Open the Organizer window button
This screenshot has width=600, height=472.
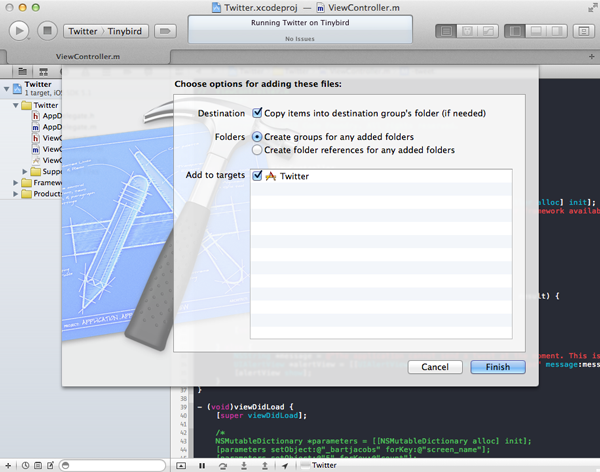[x=584, y=31]
